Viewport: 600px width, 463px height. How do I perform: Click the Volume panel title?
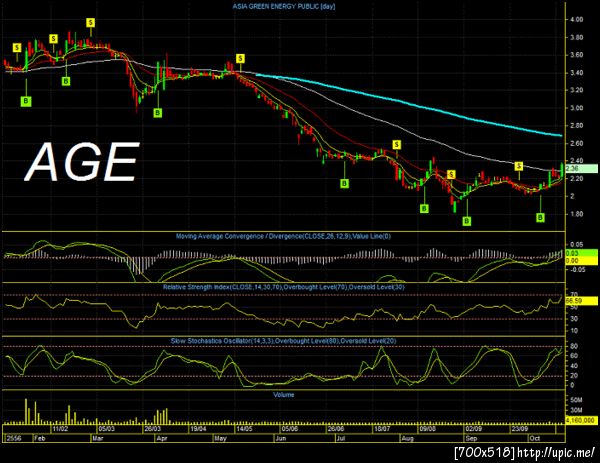click(284, 395)
